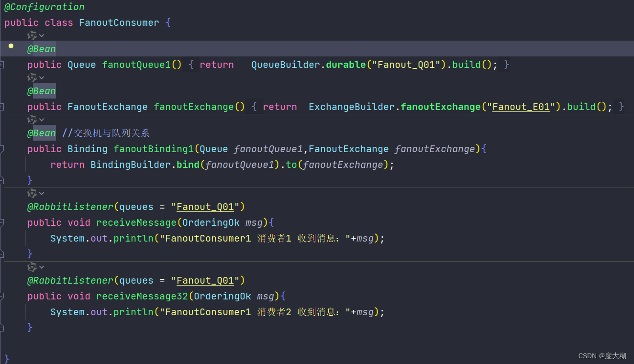Open the AI inlay icon above fanoutExchange bean
634x364 pixels.
32,77
